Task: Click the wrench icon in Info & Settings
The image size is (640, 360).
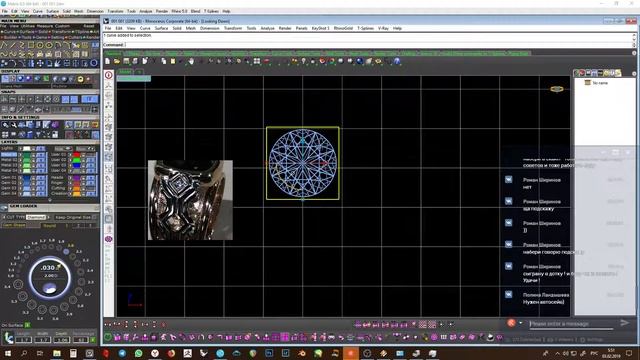Action: pyautogui.click(x=14, y=125)
